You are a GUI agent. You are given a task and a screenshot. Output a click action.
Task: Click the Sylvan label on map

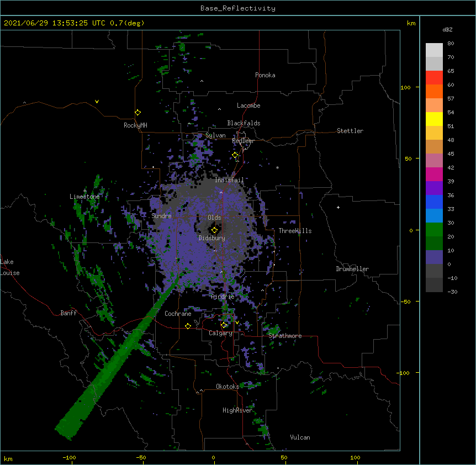pyautogui.click(x=215, y=135)
